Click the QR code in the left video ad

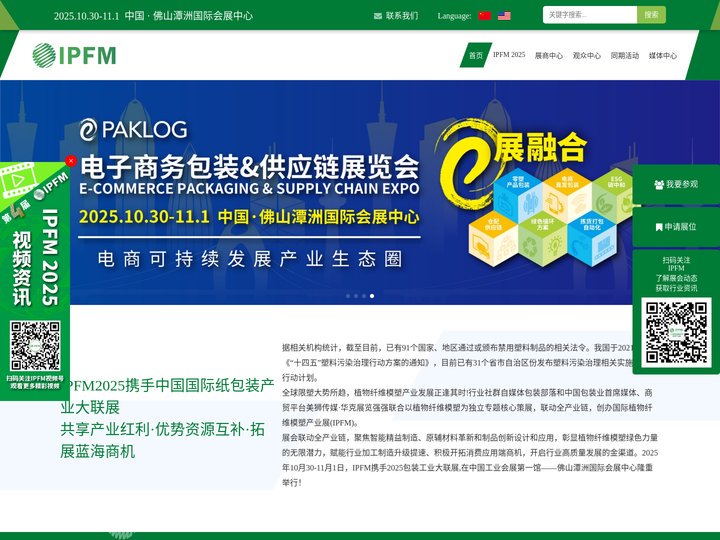35,346
